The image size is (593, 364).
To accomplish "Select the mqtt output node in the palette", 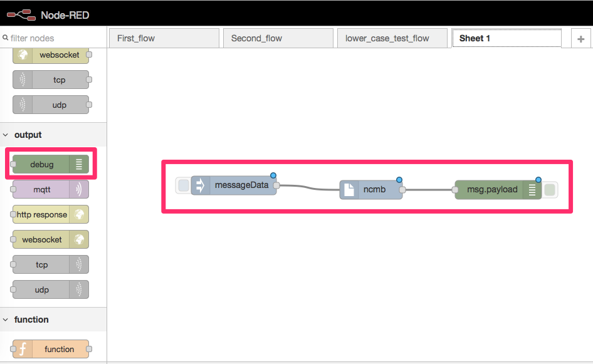I will click(x=50, y=189).
